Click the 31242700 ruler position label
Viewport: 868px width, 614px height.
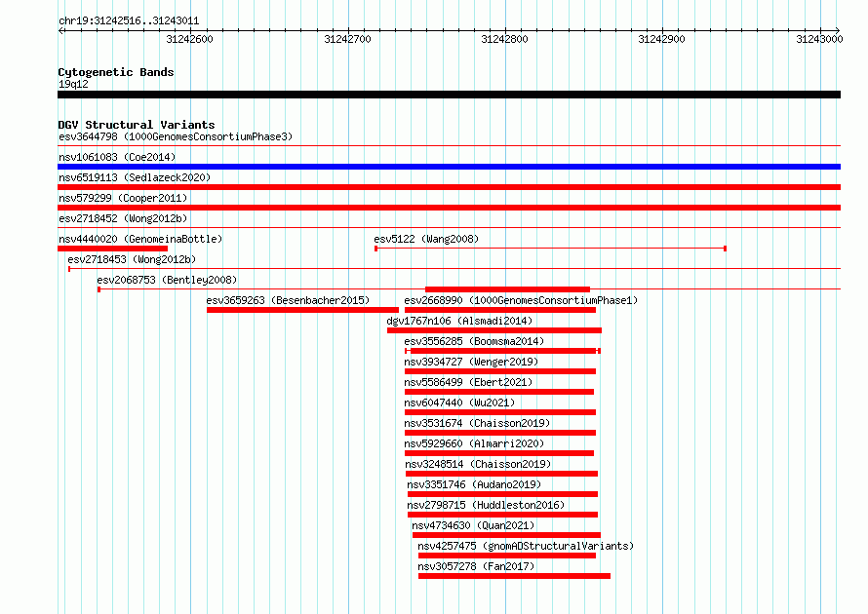(347, 39)
